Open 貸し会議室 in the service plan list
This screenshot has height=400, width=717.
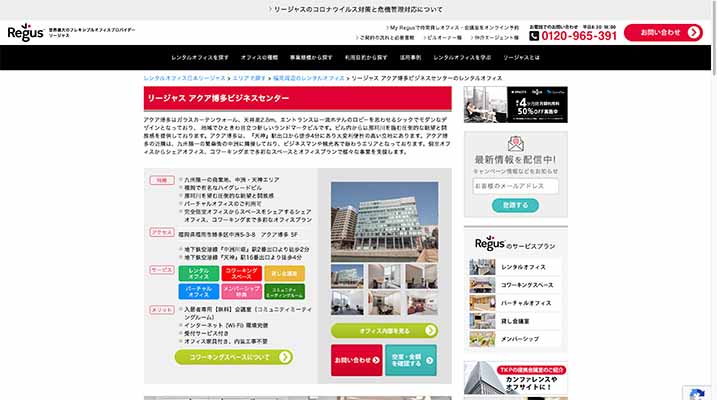tap(516, 321)
